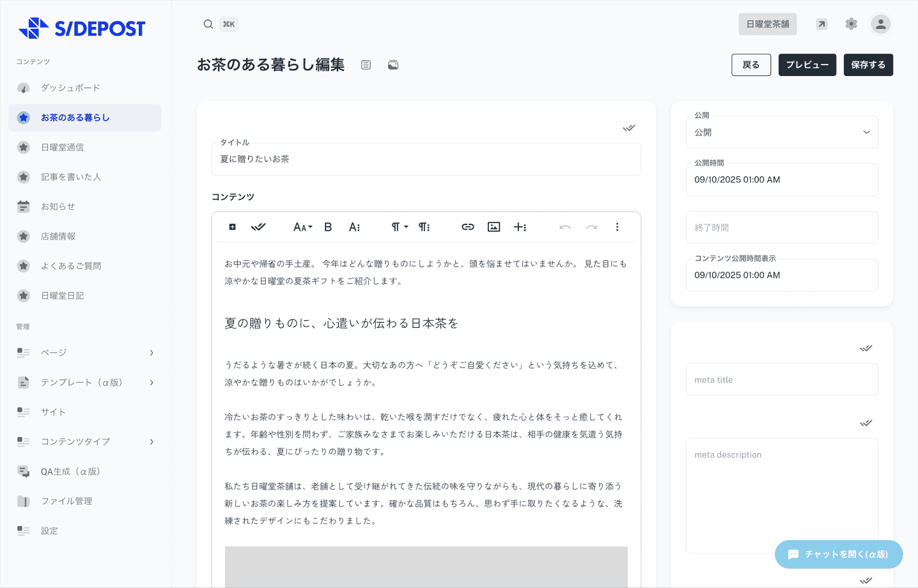Click the プレビュー button
This screenshot has height=588, width=918.
click(807, 65)
